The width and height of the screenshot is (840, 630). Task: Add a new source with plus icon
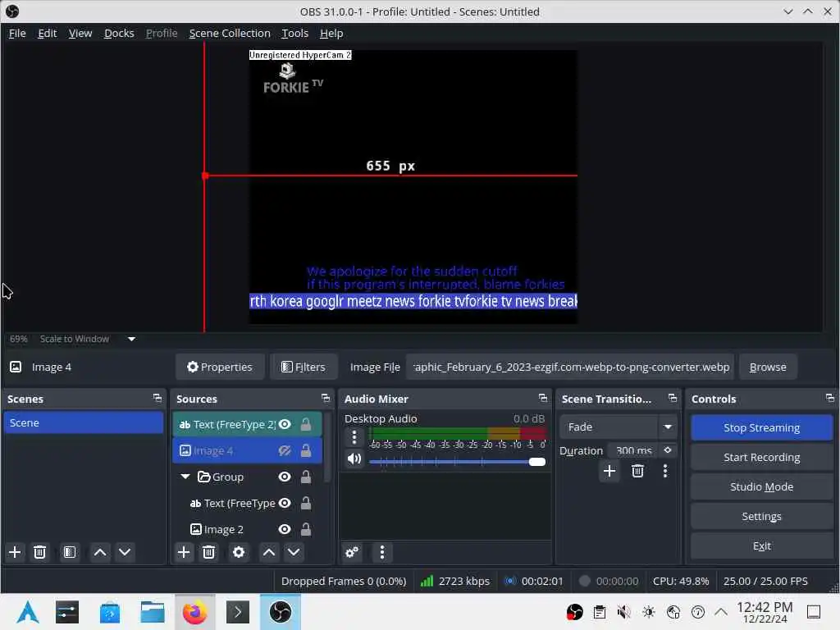pos(184,552)
